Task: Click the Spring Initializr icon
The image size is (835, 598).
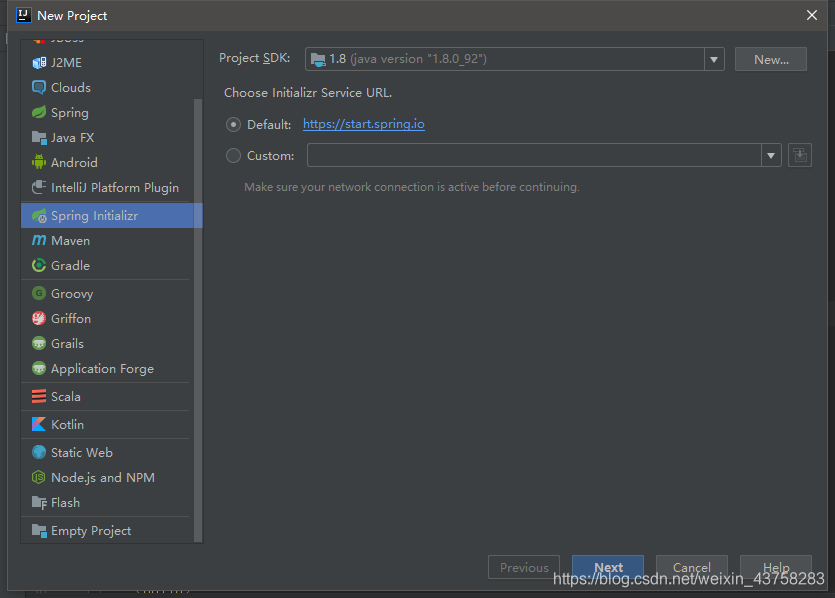Action: point(39,216)
